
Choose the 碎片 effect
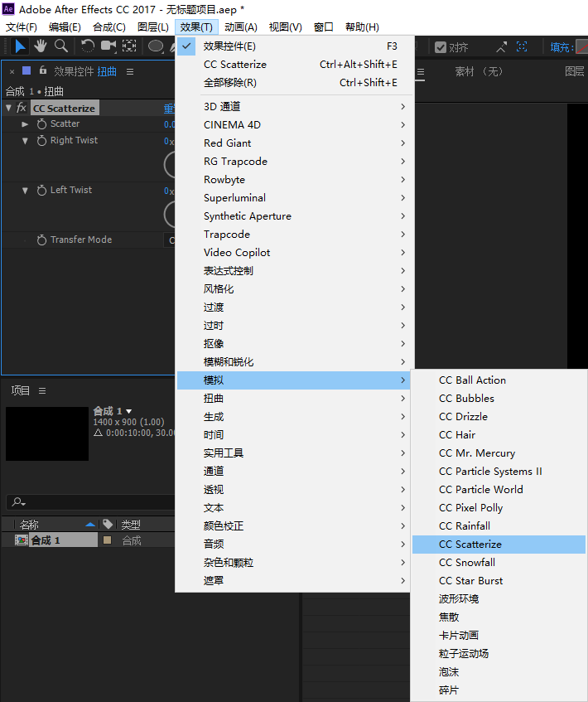[x=499, y=690]
